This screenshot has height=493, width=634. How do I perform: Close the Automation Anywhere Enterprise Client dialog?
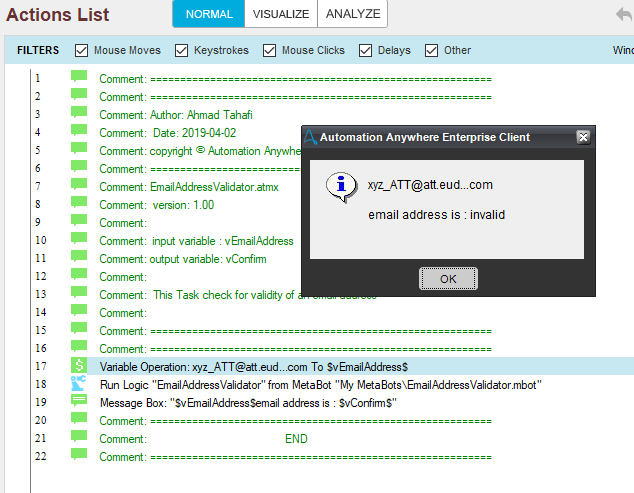coord(583,137)
